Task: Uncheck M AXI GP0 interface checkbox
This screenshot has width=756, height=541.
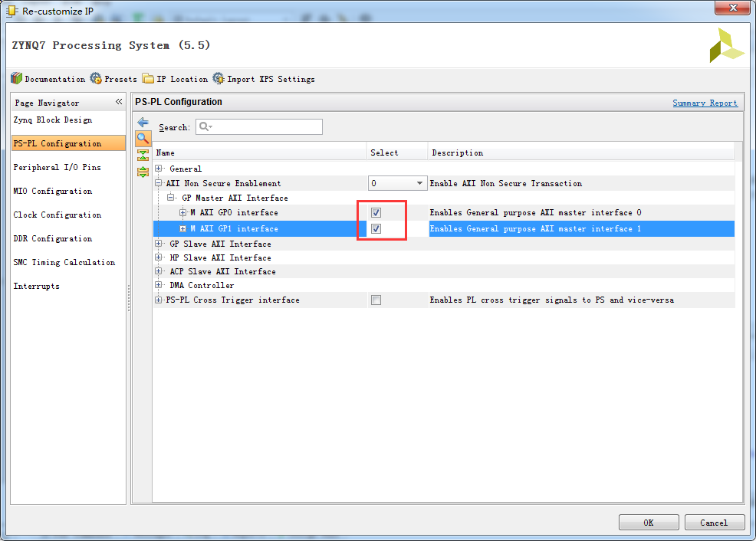Action: [376, 212]
